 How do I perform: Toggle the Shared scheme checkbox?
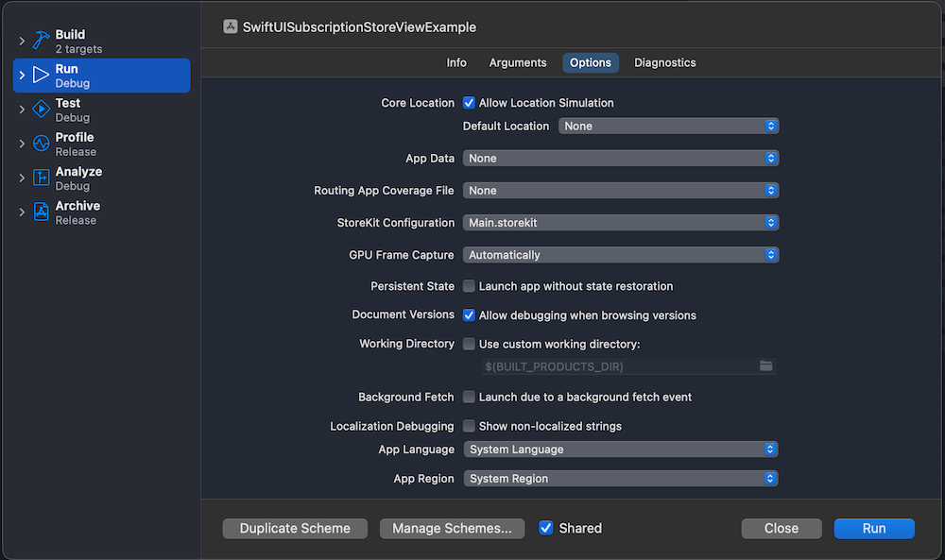(x=545, y=528)
